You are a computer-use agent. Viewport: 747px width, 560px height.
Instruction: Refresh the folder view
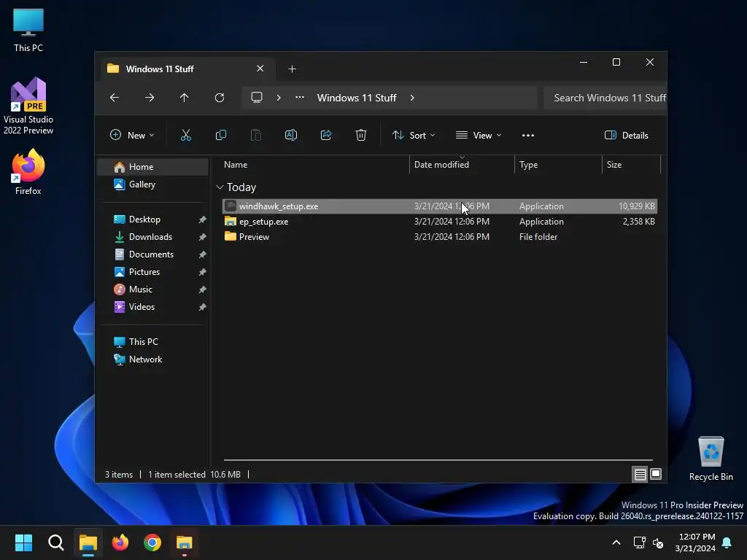click(x=219, y=98)
